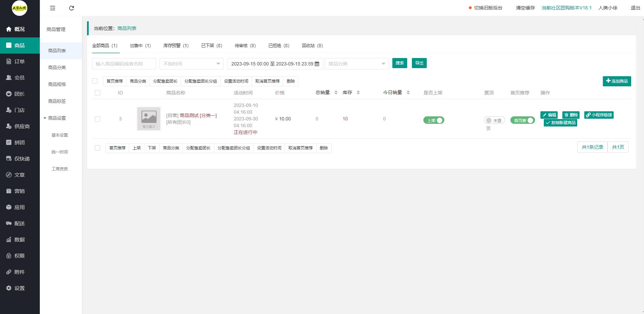Open the 供应商 supplier icon

click(x=9, y=126)
